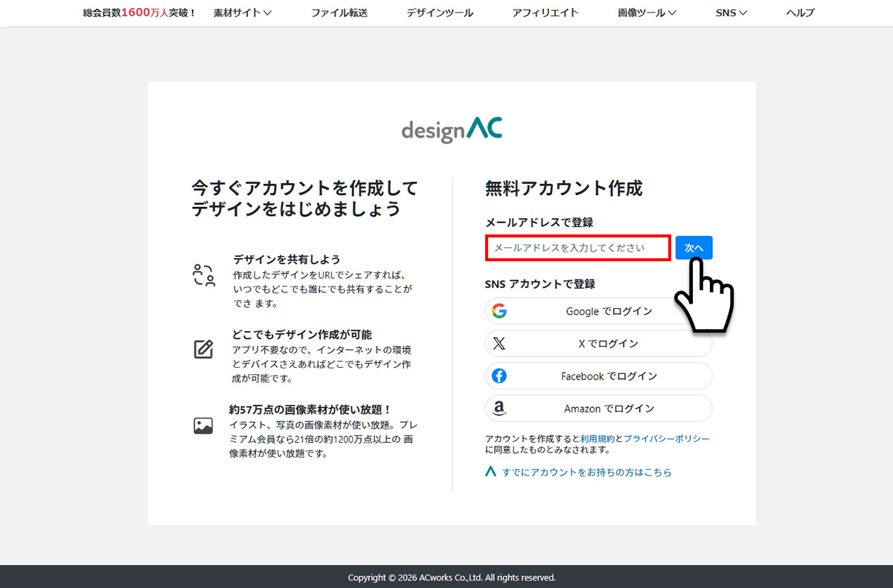Image resolution: width=893 pixels, height=588 pixels.
Task: Expand the SNS dropdown menu
Action: (731, 13)
